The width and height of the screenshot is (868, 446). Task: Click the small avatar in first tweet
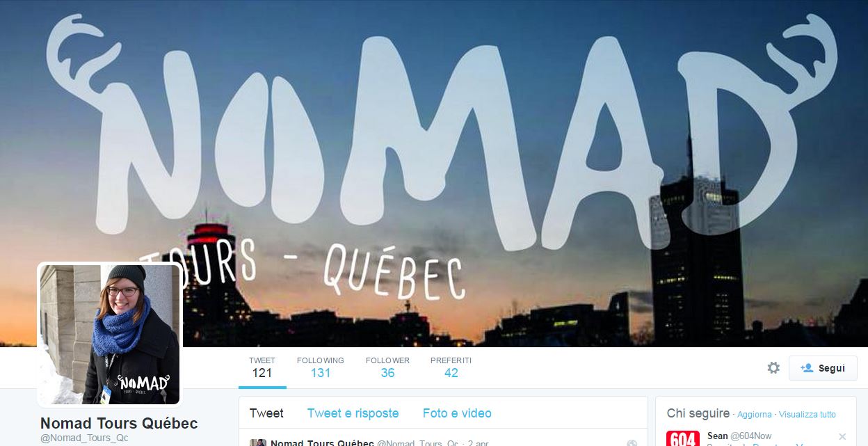click(258, 443)
